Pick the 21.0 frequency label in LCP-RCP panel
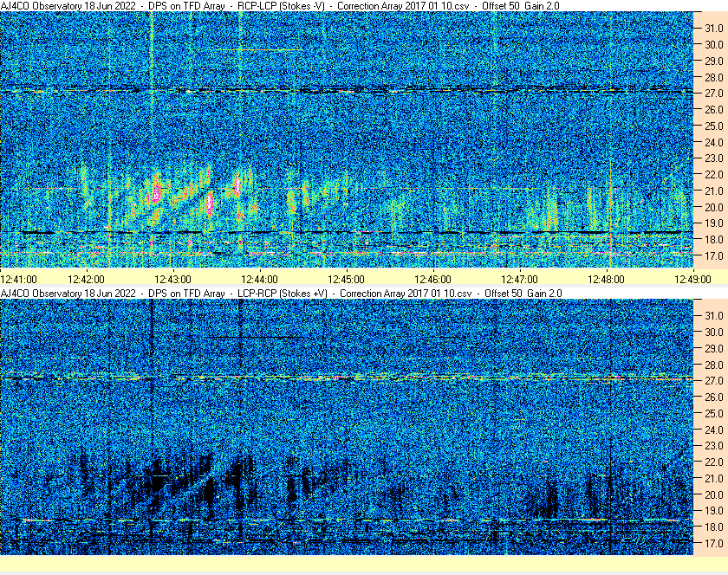Viewport: 728px width, 575px height. click(x=714, y=478)
